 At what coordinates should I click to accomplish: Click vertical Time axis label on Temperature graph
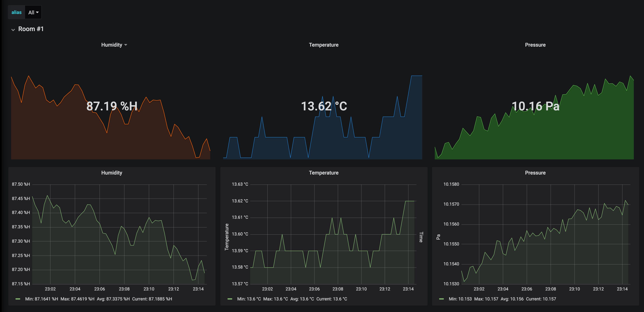(421, 237)
